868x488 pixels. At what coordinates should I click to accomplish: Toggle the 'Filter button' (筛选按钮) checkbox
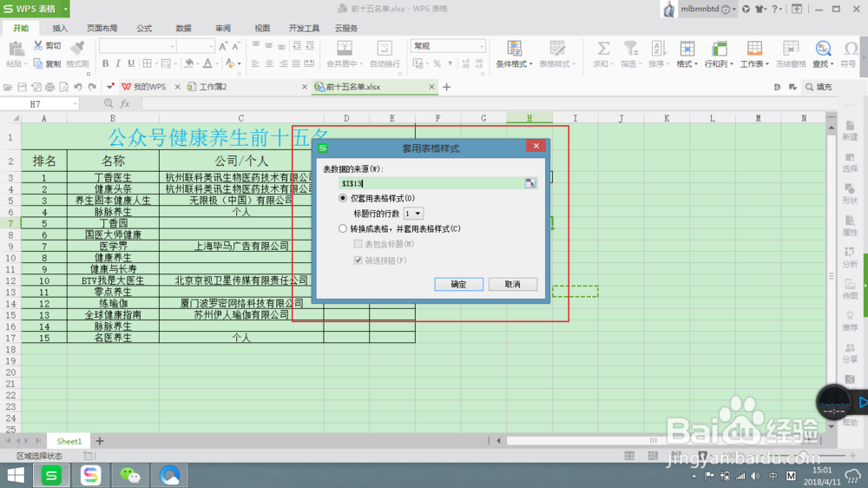pos(358,260)
